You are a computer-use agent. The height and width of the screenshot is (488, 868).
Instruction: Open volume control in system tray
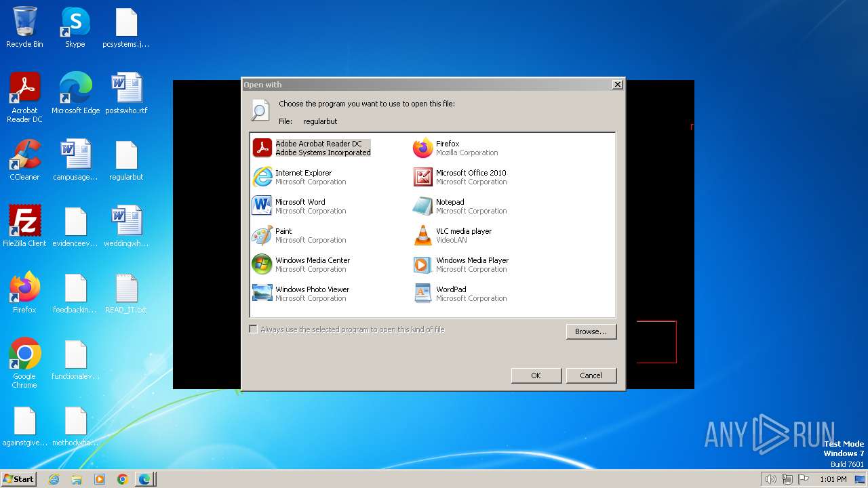point(770,479)
